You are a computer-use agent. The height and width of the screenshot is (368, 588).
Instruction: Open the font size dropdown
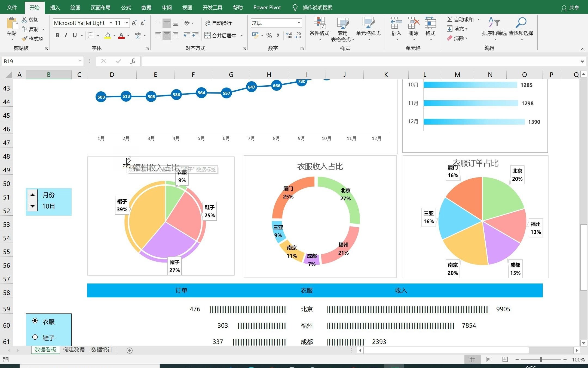[x=127, y=23]
